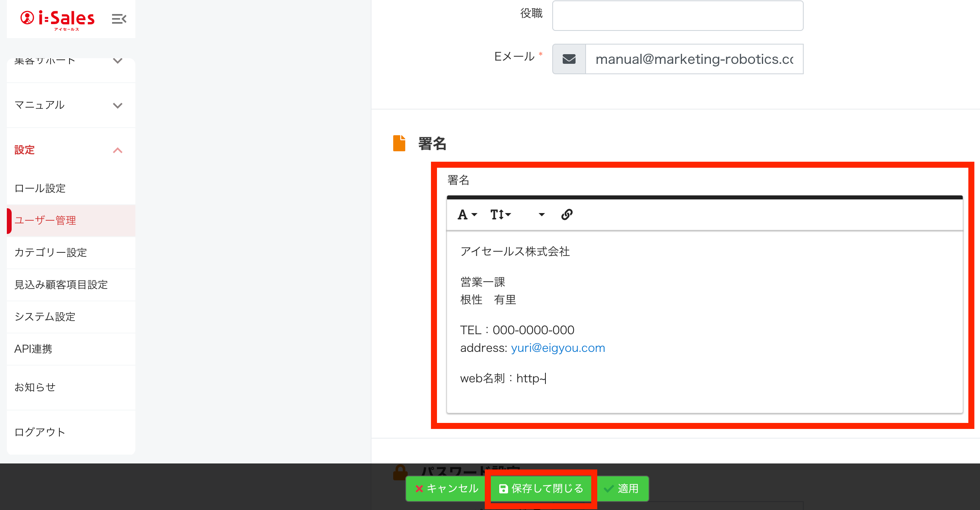The width and height of the screenshot is (980, 510).
Task: Select ユーザー管理 in the sidebar
Action: click(45, 220)
